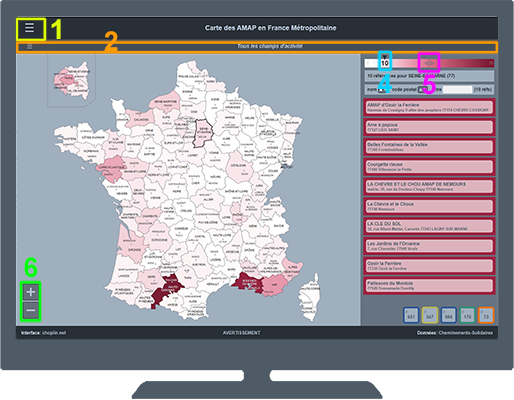Viewport: 514px width, 400px height.
Task: Click the 'Carte des AMAP en France Métropolitaine' title
Action: pyautogui.click(x=270, y=28)
